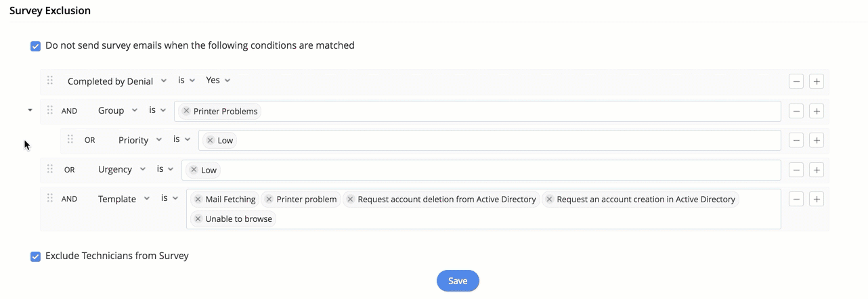Open the Template field dropdown

(123, 199)
